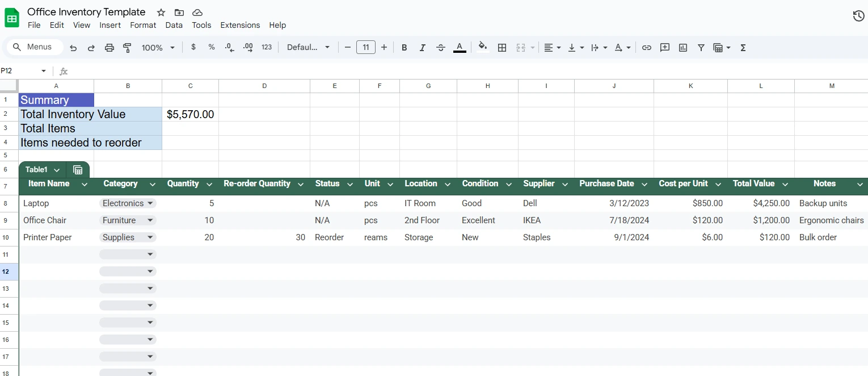Open the Insert menu
Screen dimensions: 868x376
coord(110,25)
